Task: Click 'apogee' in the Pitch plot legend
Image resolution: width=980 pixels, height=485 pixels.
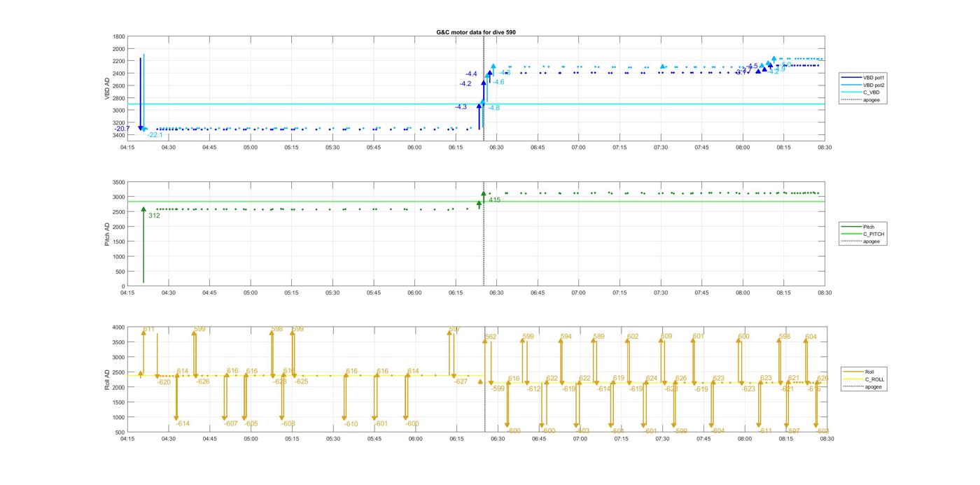Action: pos(871,241)
